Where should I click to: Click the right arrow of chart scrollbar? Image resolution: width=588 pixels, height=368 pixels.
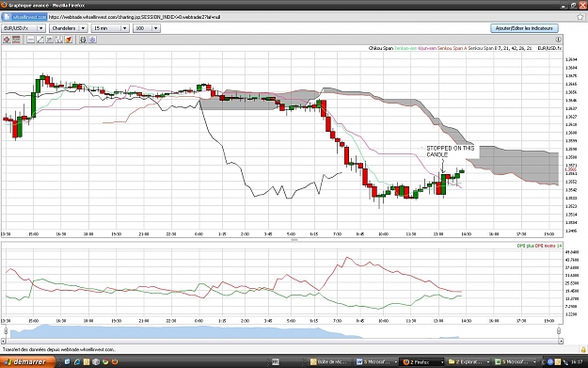[561, 341]
